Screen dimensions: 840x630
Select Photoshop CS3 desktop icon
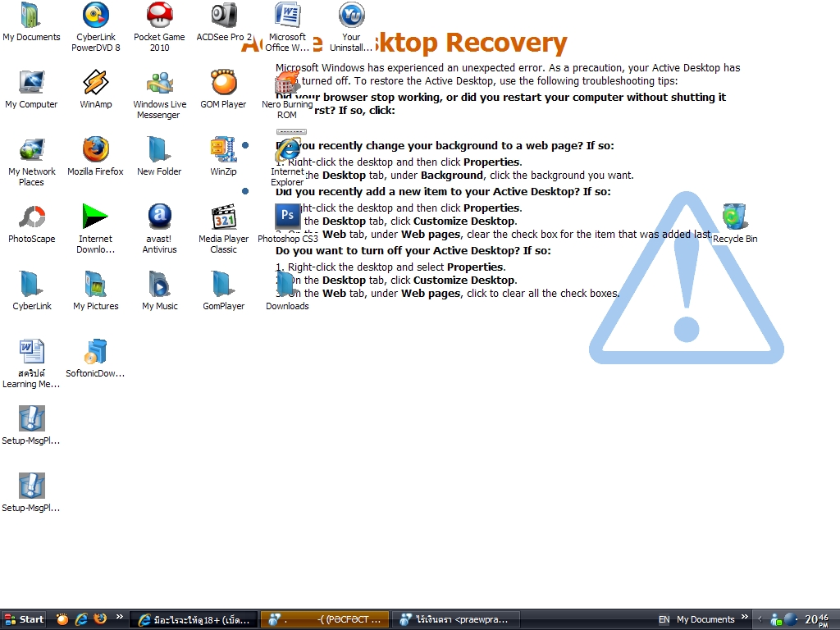[287, 224]
